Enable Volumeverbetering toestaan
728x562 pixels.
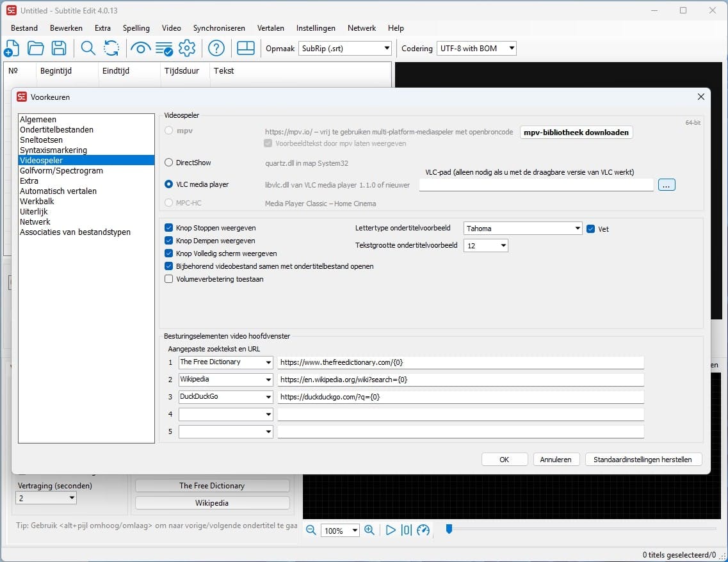[x=170, y=278]
